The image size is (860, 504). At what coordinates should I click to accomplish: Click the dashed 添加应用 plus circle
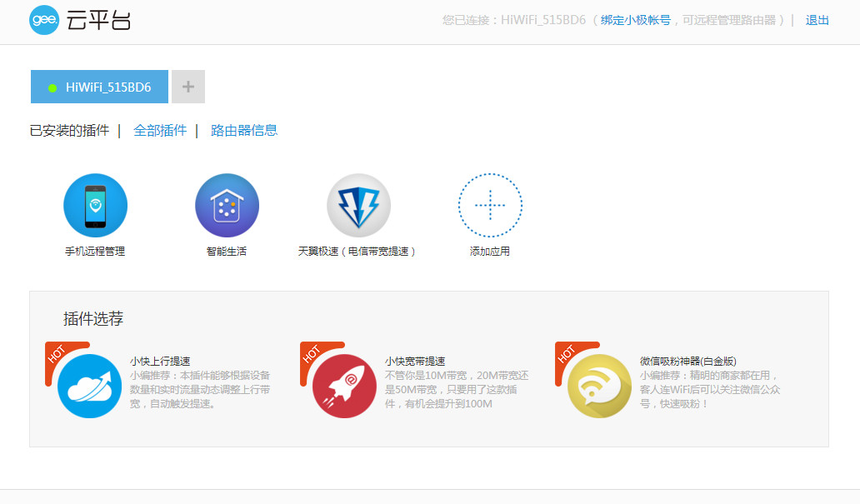coord(490,206)
